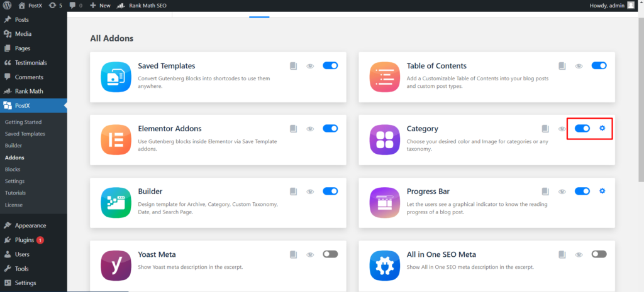Click the Progress Bar addon icon
644x292 pixels.
(x=385, y=203)
